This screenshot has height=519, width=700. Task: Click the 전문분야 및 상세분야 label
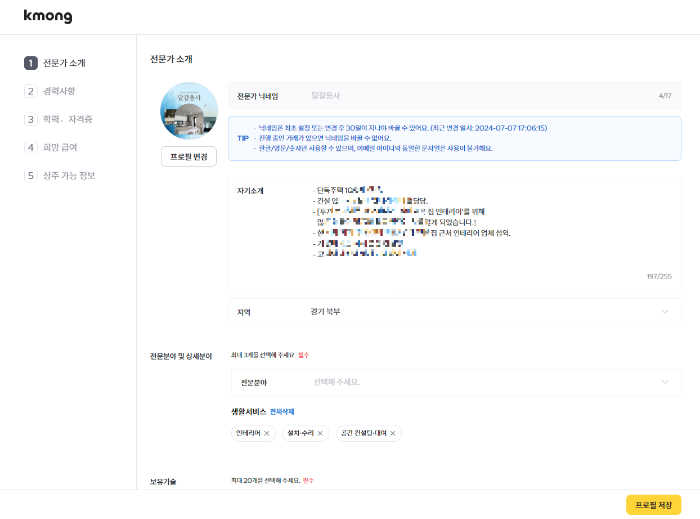(x=181, y=356)
